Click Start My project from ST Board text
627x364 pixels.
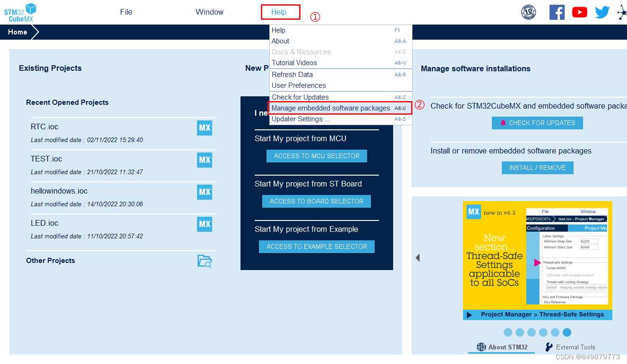coord(308,184)
